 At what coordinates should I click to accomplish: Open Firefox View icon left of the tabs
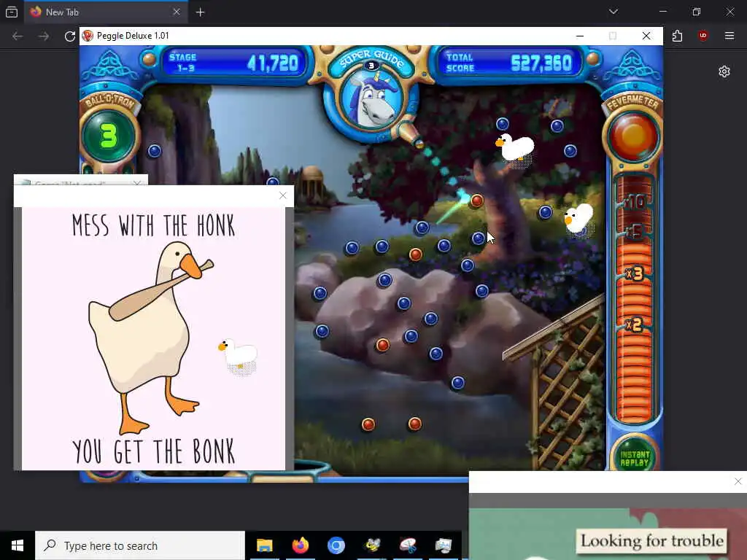(x=12, y=12)
